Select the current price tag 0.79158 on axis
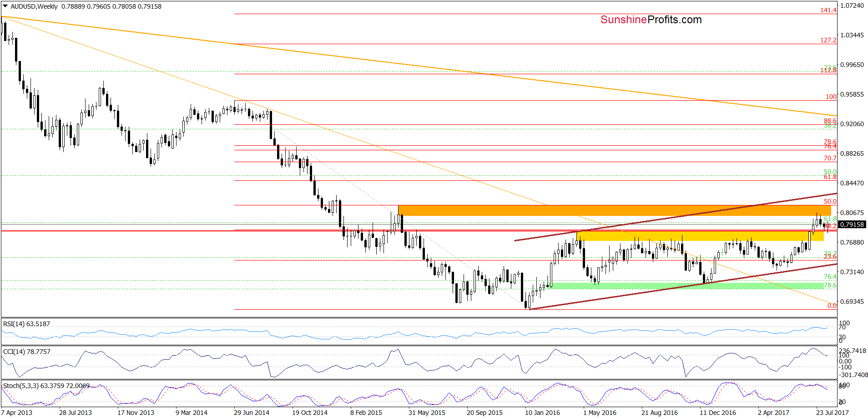The width and height of the screenshot is (868, 419). (852, 225)
